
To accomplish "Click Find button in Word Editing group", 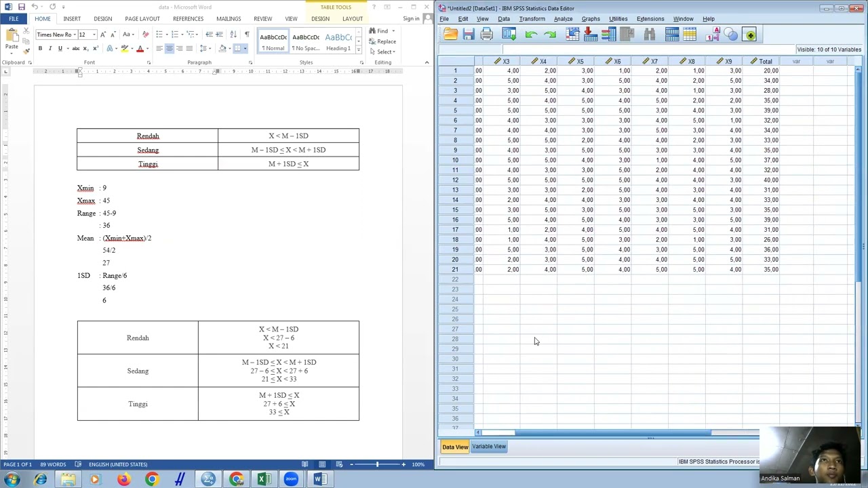I will pos(379,31).
